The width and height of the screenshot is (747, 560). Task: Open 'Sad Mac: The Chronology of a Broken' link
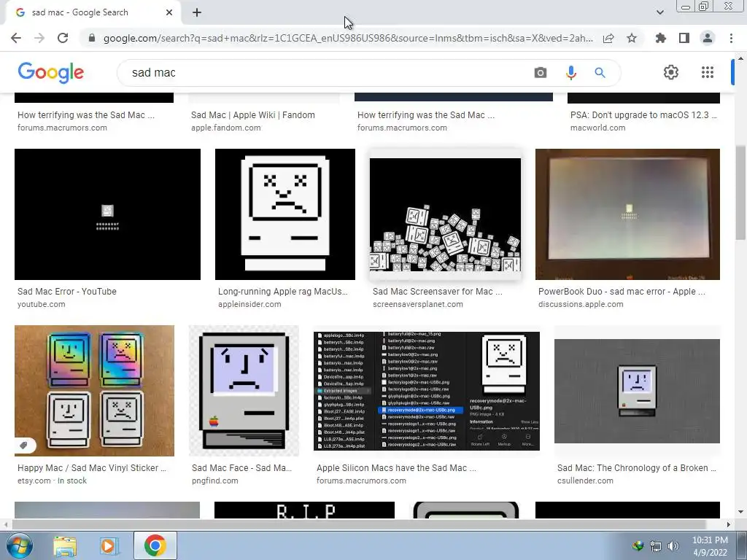click(x=636, y=468)
